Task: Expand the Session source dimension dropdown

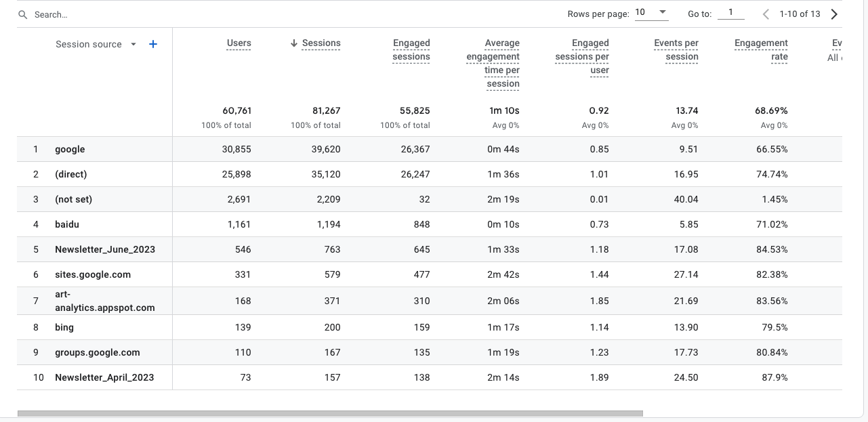Action: click(133, 45)
